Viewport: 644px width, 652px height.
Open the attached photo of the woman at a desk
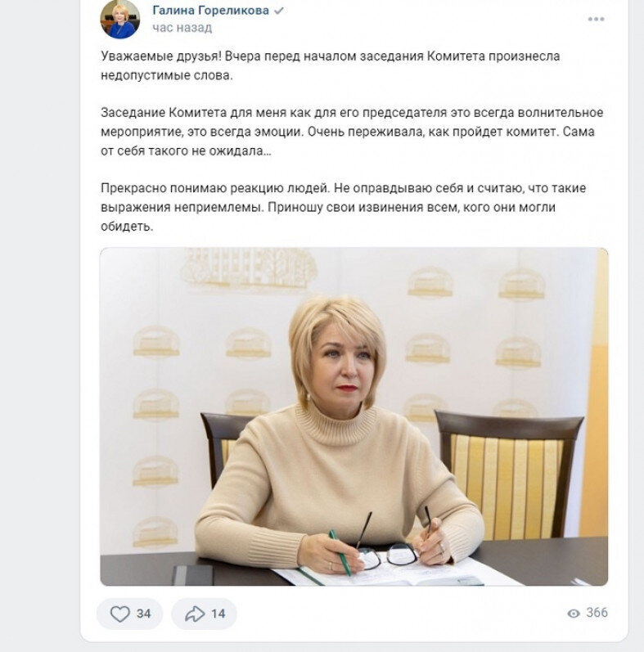[354, 416]
